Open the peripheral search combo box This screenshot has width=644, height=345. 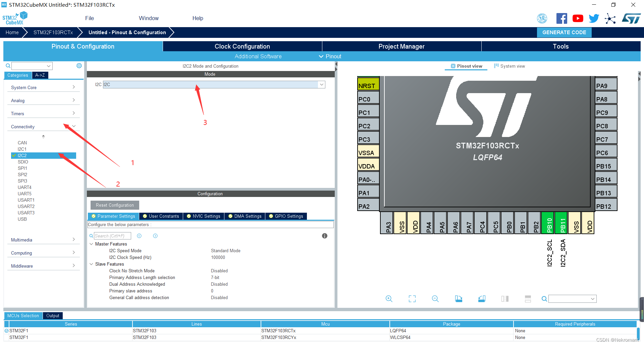coord(32,66)
